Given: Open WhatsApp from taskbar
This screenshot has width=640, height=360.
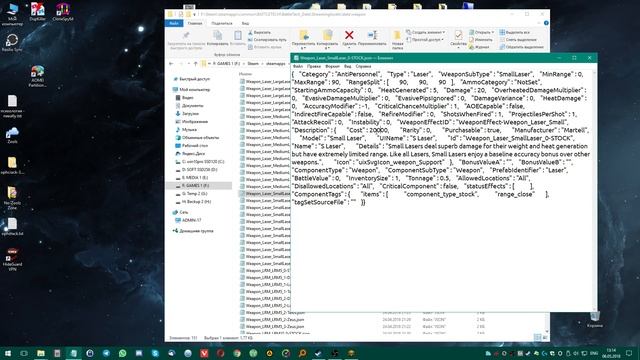Looking at the screenshot, I should pyautogui.click(x=122, y=353).
